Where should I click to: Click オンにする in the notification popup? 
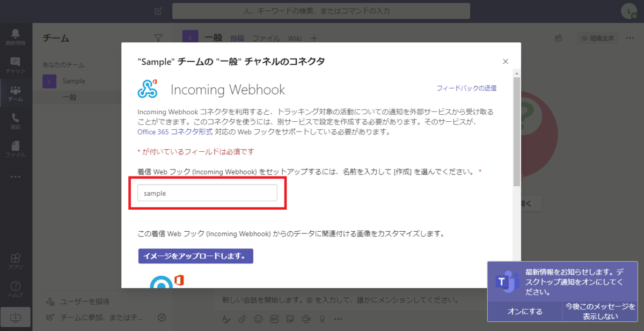coord(525,311)
